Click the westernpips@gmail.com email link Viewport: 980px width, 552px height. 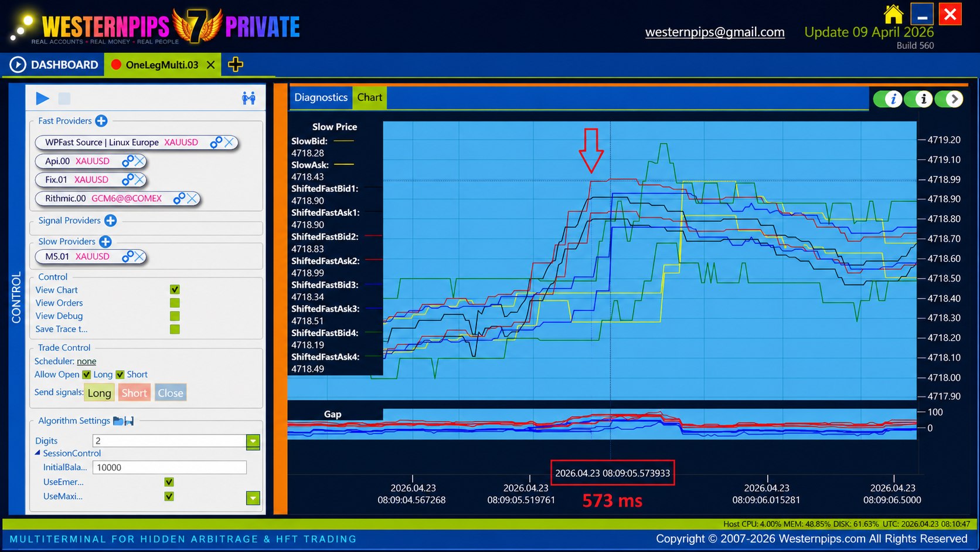(715, 32)
